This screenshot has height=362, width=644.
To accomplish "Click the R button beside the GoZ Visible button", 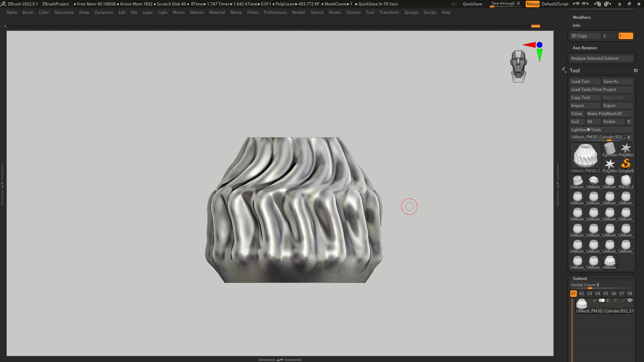I will (x=630, y=122).
